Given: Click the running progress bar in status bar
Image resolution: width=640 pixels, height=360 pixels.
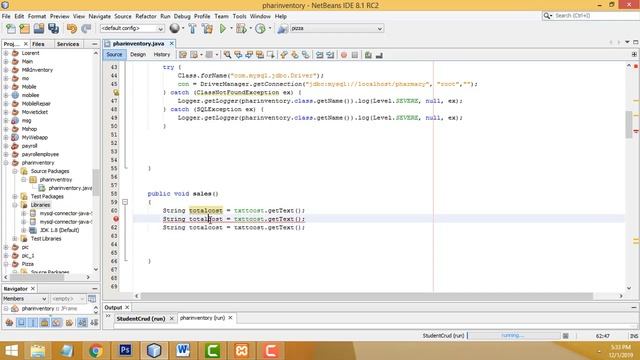Looking at the screenshot, I should pos(514,336).
